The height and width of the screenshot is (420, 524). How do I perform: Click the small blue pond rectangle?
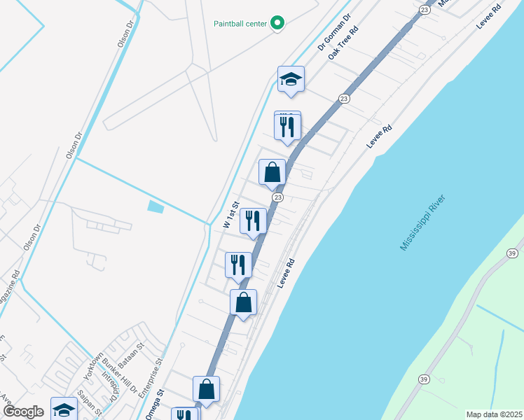click(x=156, y=206)
